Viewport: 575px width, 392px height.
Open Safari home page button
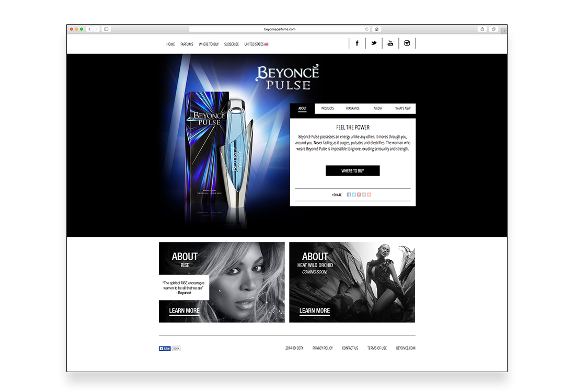tap(376, 29)
